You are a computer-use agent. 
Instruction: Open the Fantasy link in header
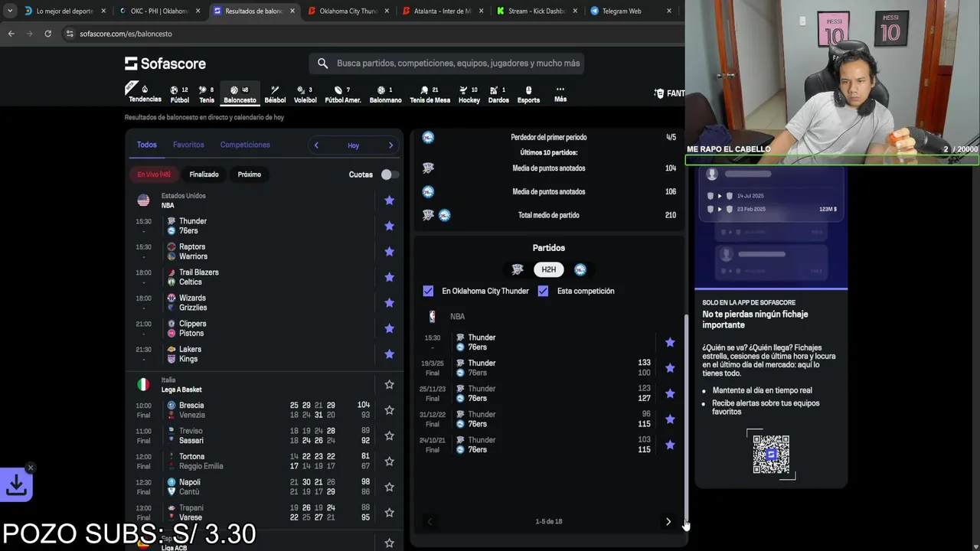pos(670,93)
